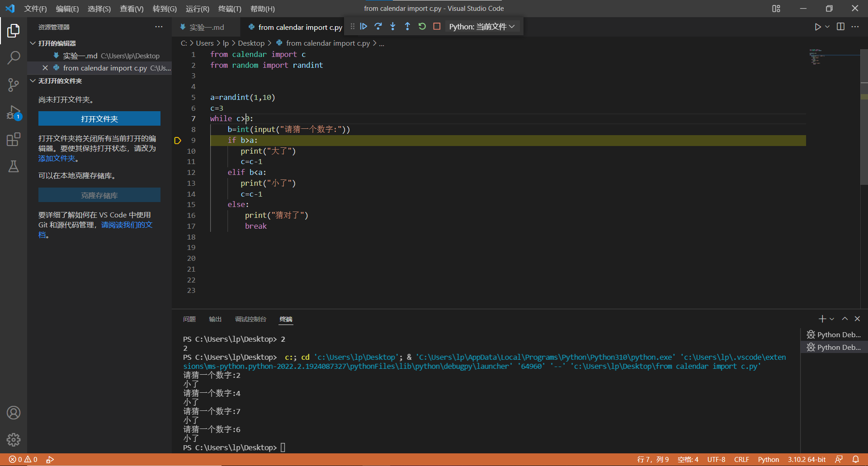Expand the new terminal launch profile dropdown
Image resolution: width=868 pixels, height=466 pixels.
pos(832,319)
